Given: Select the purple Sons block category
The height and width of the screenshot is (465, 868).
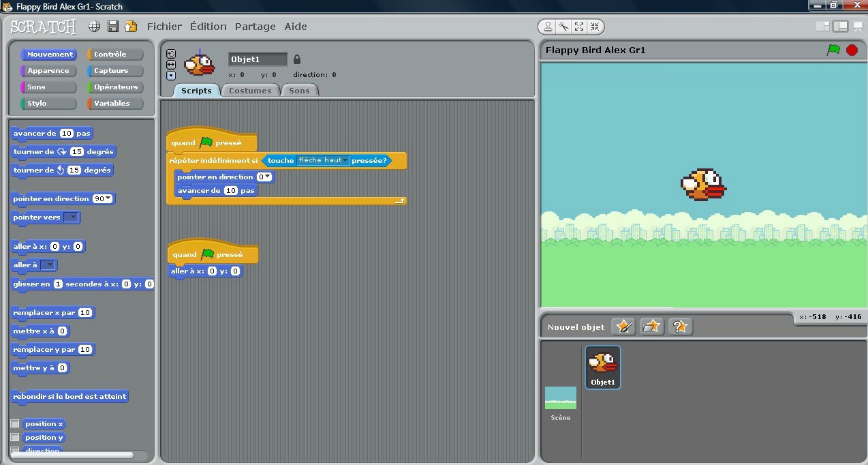Looking at the screenshot, I should point(48,87).
